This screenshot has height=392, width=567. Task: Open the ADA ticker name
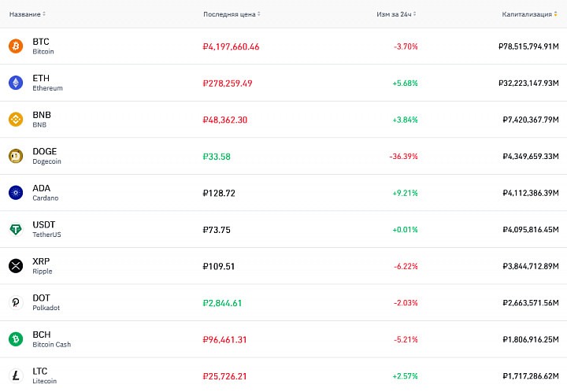[41, 188]
